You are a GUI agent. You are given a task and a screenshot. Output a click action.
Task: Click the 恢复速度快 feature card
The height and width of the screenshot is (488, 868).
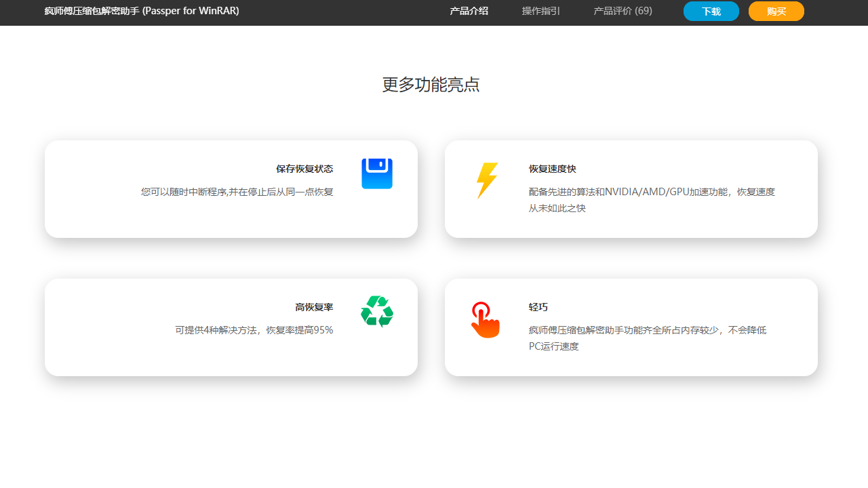(631, 188)
